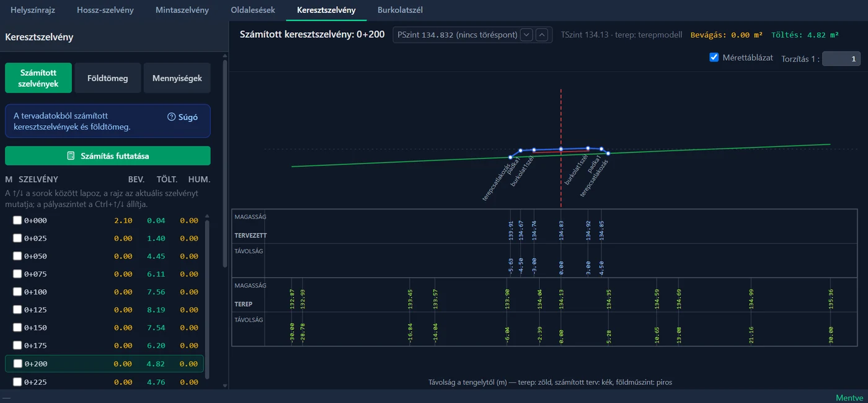Open the Súgó help link
The width and height of the screenshot is (868, 403).
coord(183,117)
